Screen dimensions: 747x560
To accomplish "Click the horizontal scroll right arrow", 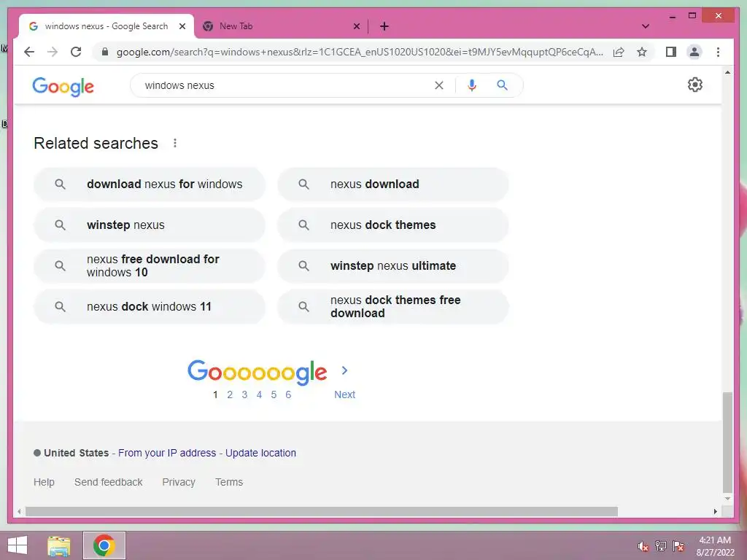I will [715, 511].
